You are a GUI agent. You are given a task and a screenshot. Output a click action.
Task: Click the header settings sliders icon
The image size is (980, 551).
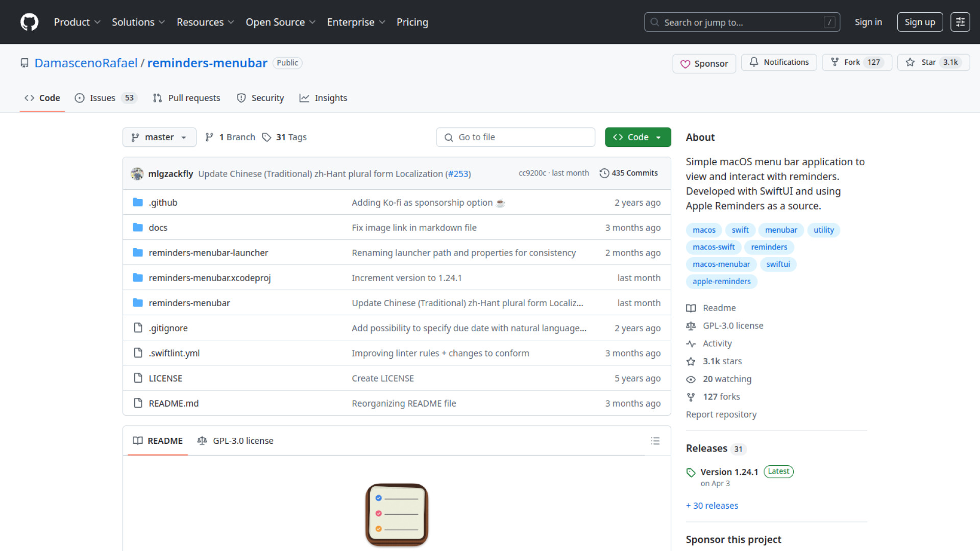click(960, 22)
